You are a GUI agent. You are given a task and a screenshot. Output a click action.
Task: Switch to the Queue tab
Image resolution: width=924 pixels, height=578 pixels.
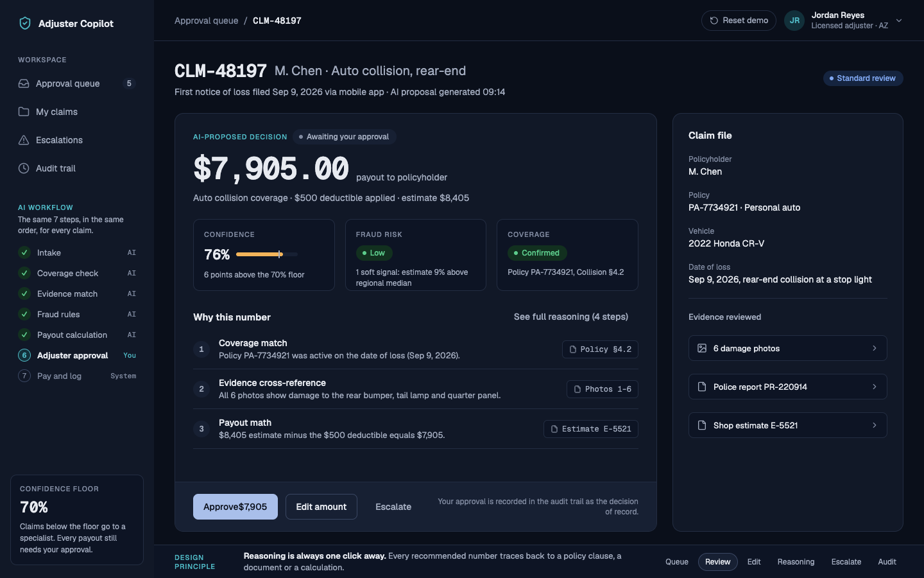(677, 562)
